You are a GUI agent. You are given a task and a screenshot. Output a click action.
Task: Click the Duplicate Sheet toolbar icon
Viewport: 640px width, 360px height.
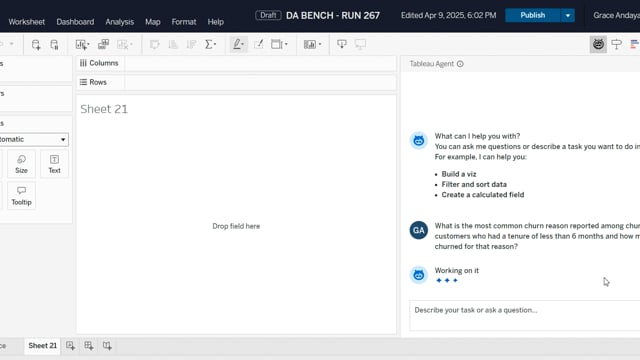[x=103, y=44]
